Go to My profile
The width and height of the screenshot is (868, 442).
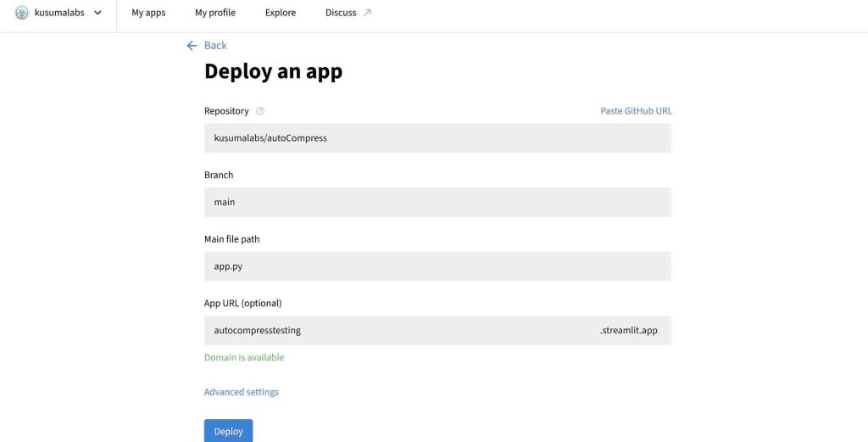click(215, 13)
